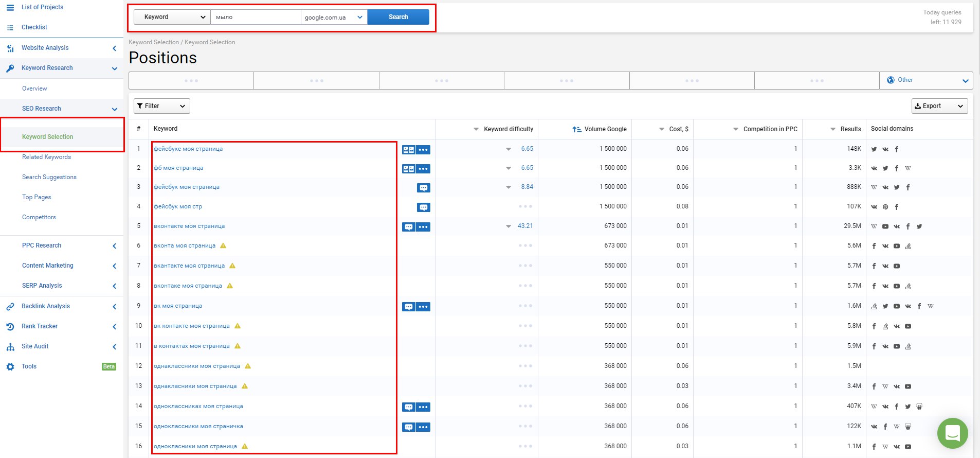This screenshot has height=458, width=980.
Task: Click the Pinterest icon in row 4 social domains
Action: coord(885,207)
